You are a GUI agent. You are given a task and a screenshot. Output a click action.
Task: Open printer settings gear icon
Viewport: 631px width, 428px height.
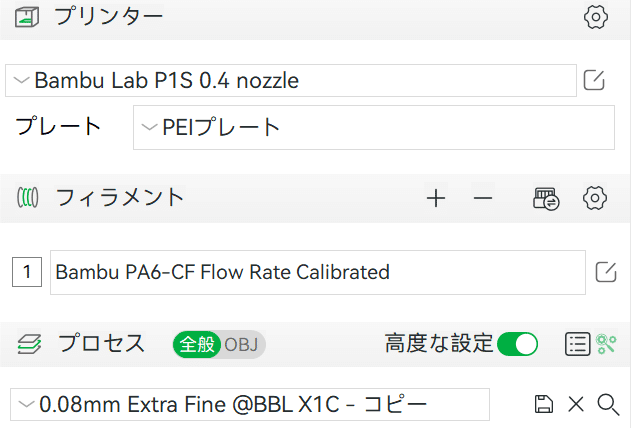596,17
